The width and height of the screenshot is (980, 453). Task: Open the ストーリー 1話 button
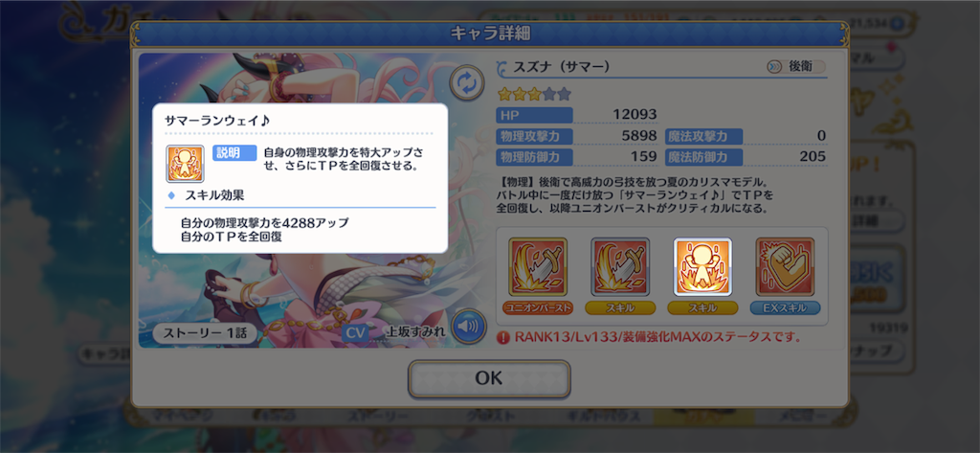(205, 333)
